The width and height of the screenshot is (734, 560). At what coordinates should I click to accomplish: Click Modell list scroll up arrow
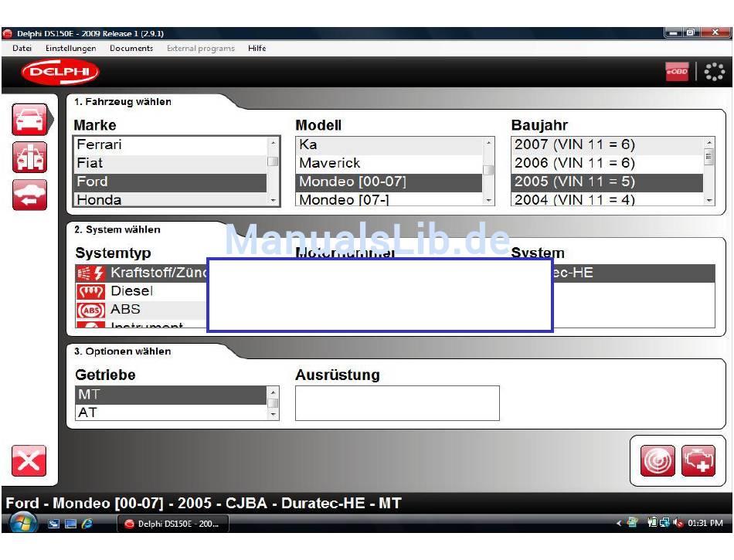click(488, 142)
